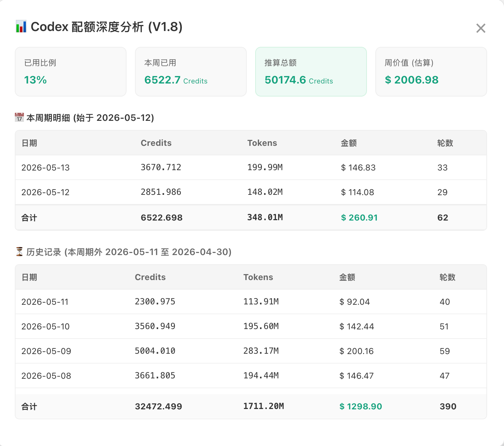Click the Tokens header in weekly table
This screenshot has width=504, height=446.
pos(262,143)
